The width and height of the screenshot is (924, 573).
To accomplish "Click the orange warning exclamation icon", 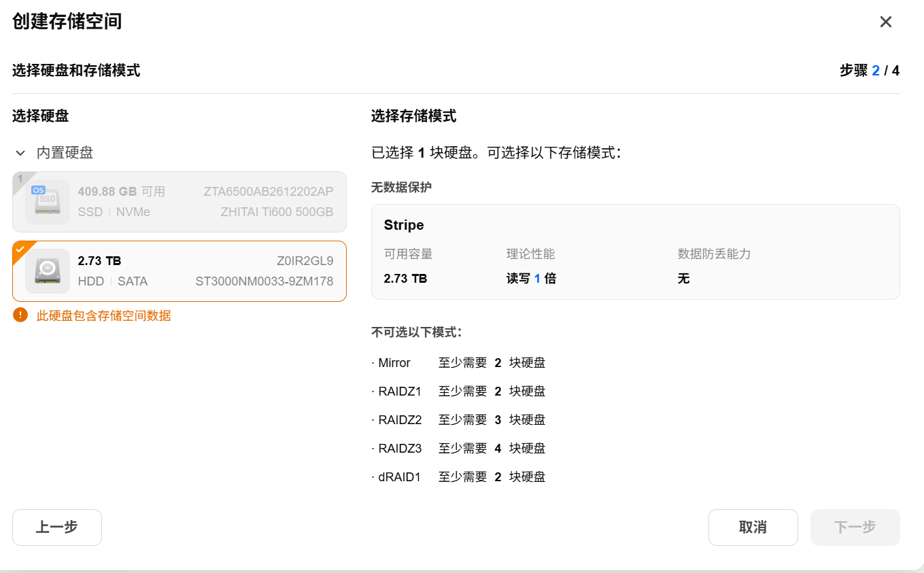I will tap(20, 315).
